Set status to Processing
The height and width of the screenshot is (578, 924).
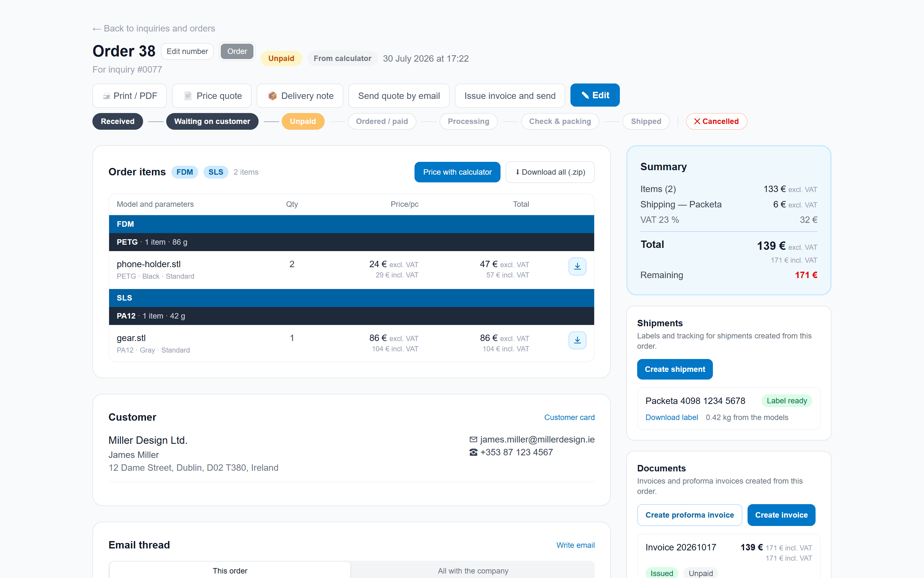(468, 121)
